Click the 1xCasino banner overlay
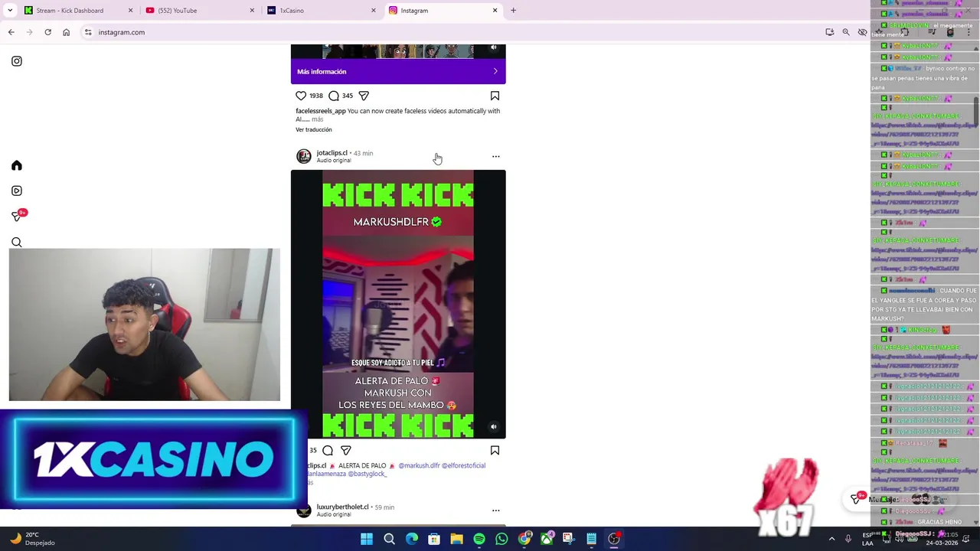Image resolution: width=980 pixels, height=551 pixels. tap(153, 459)
